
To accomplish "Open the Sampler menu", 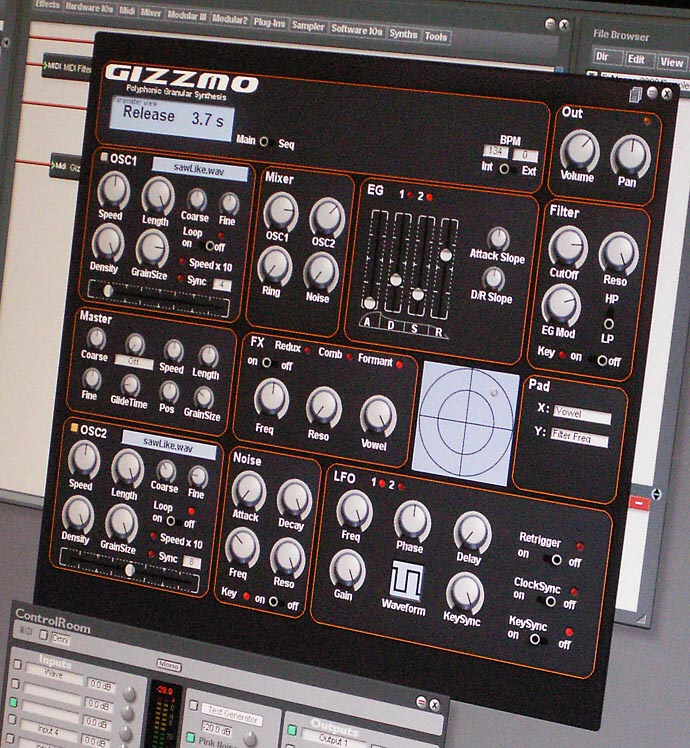I will coord(308,26).
